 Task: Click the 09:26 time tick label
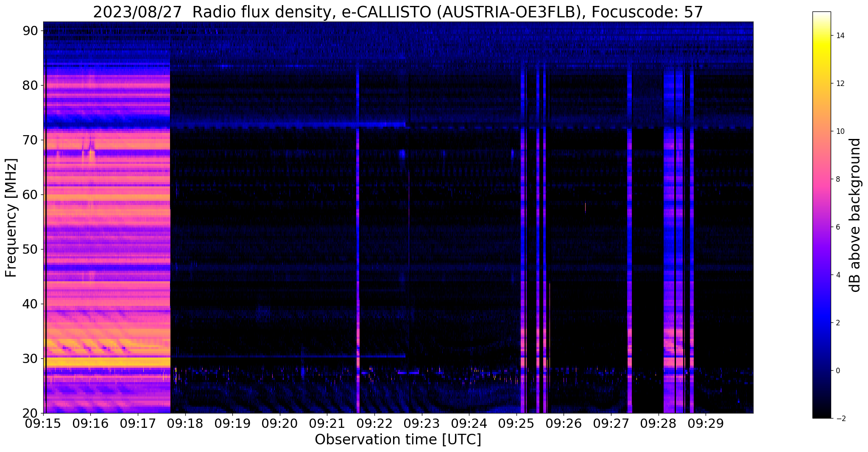564,424
